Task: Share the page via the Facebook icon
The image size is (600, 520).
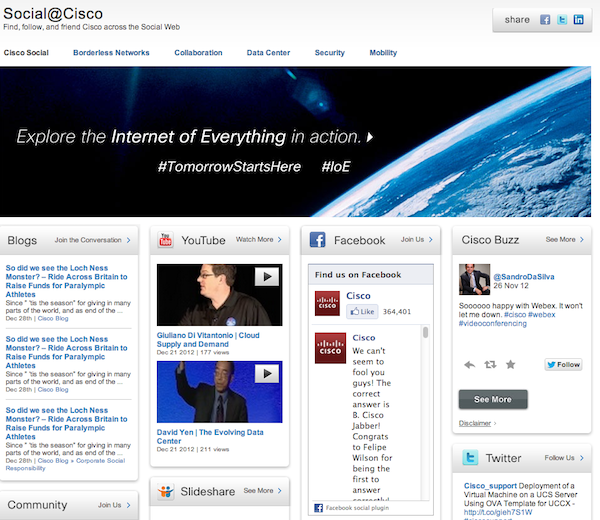Action: [x=545, y=20]
